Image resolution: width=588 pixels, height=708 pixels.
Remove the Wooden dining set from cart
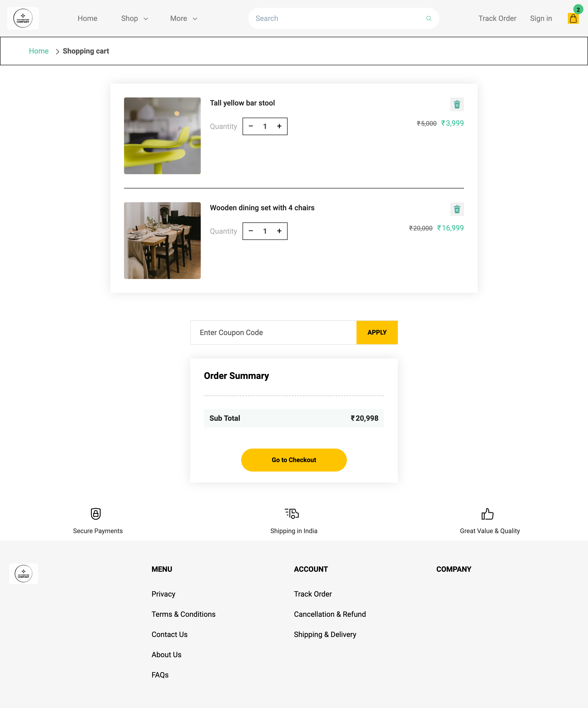(x=457, y=209)
